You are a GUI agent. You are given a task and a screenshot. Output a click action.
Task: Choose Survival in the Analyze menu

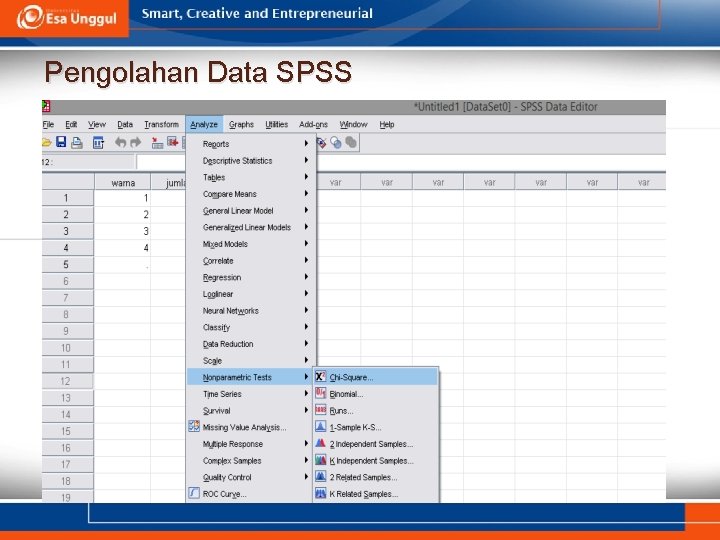coord(250,411)
